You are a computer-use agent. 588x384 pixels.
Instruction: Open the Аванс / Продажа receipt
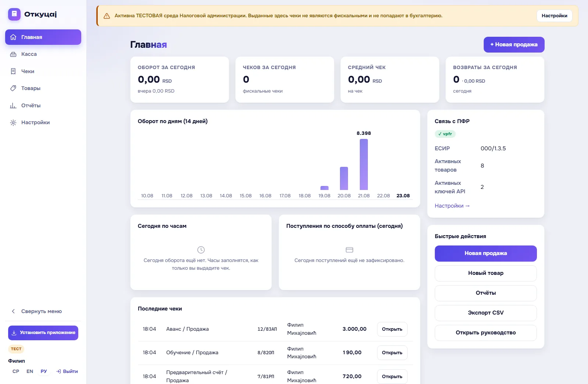392,329
